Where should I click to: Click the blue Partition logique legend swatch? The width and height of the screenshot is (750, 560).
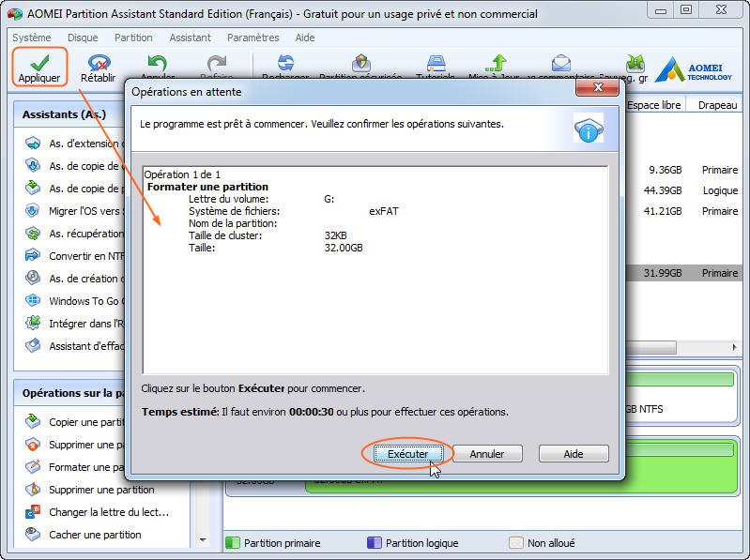[374, 543]
